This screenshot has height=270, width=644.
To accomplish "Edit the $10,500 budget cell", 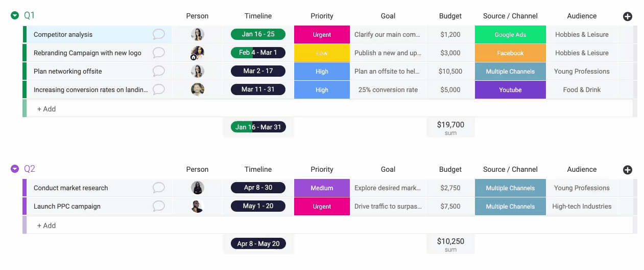I will pyautogui.click(x=450, y=71).
